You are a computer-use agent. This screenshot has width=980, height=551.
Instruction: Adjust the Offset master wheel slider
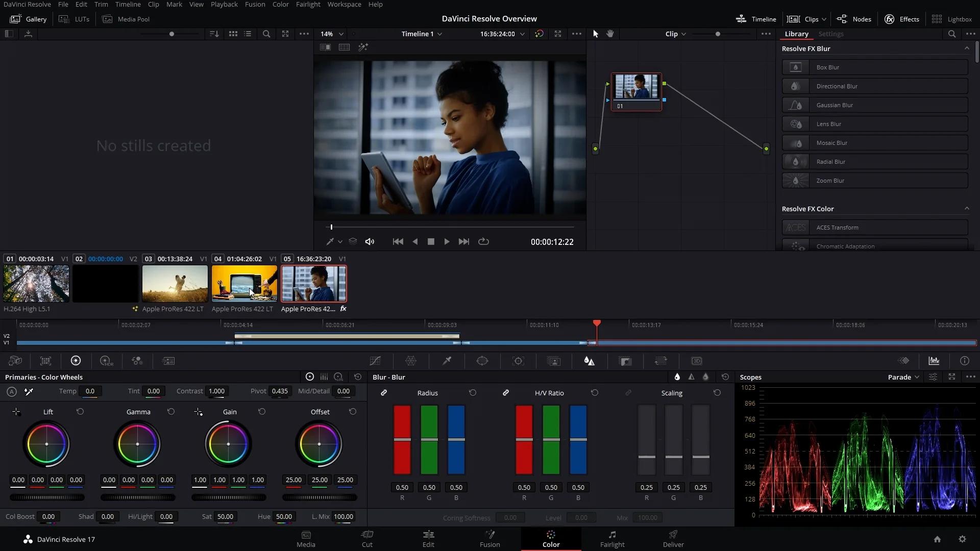[320, 497]
